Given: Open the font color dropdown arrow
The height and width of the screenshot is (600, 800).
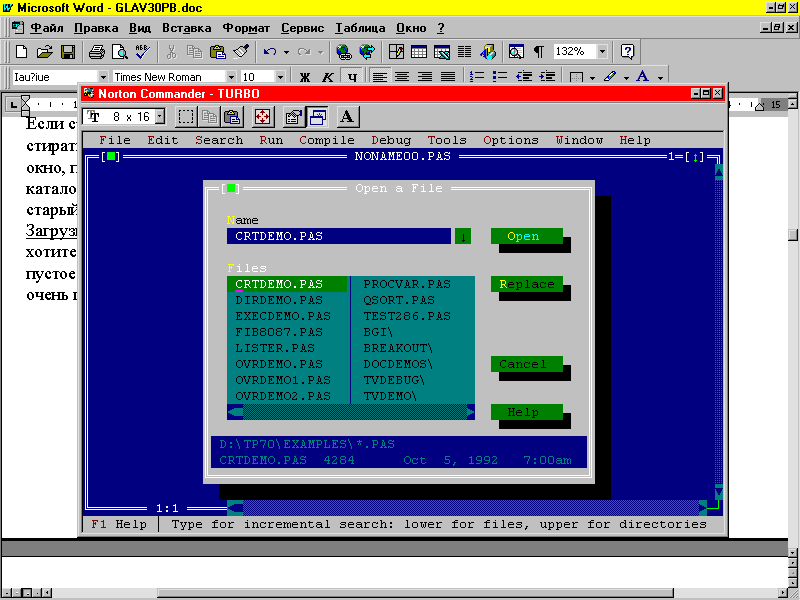Looking at the screenshot, I should coord(660,78).
